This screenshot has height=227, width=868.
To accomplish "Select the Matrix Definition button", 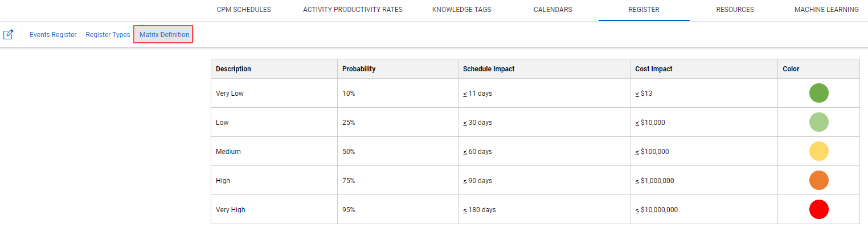I will pyautogui.click(x=164, y=35).
